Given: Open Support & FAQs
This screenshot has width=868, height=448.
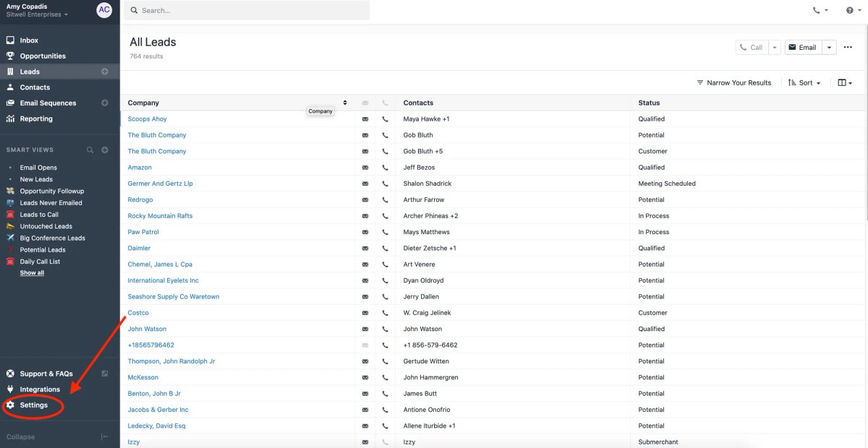Looking at the screenshot, I should (x=46, y=374).
